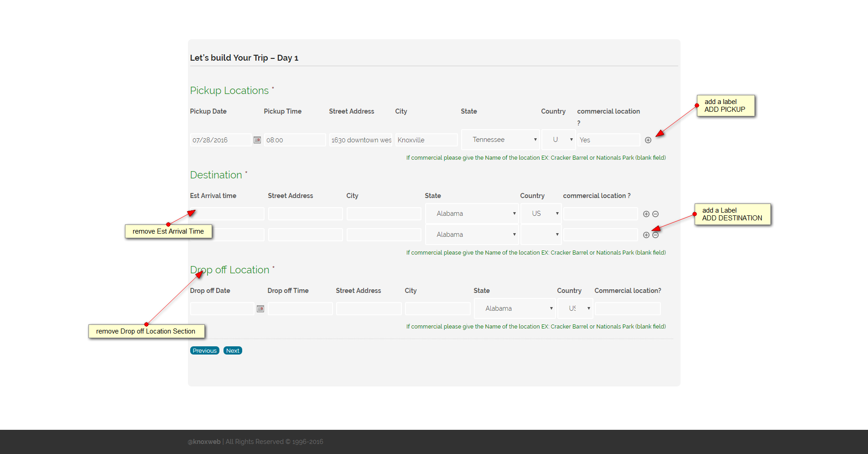The image size is (868, 454).
Task: Click the commercial hint text under the Destination rows
Action: [536, 253]
